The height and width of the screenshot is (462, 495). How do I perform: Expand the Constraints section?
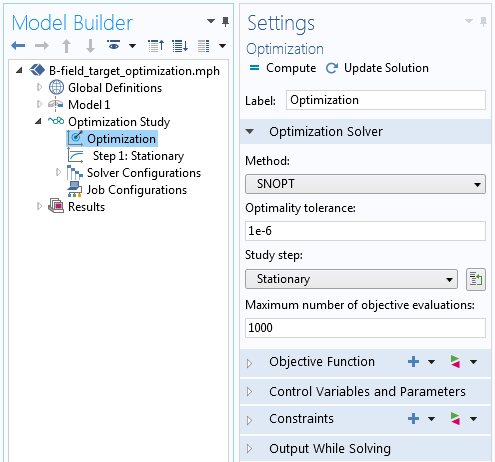click(x=249, y=420)
